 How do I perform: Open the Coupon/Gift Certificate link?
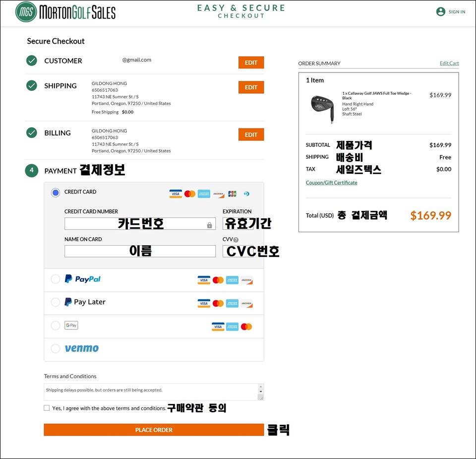pyautogui.click(x=332, y=183)
